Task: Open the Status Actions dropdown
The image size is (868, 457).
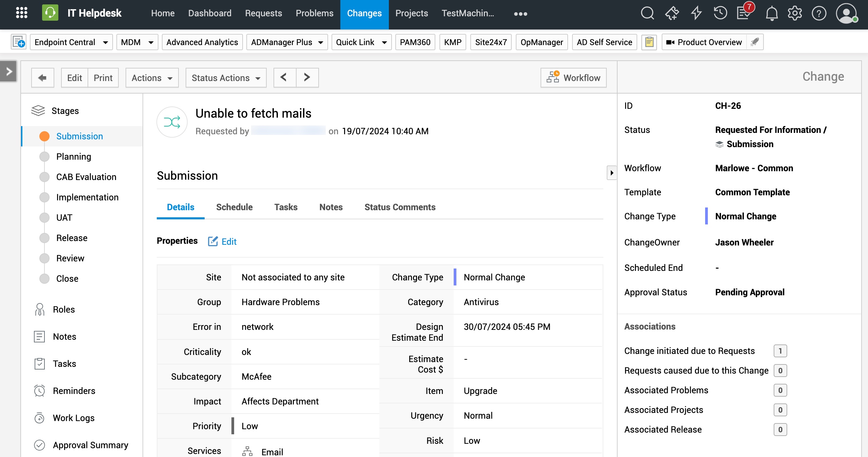Action: (x=226, y=78)
